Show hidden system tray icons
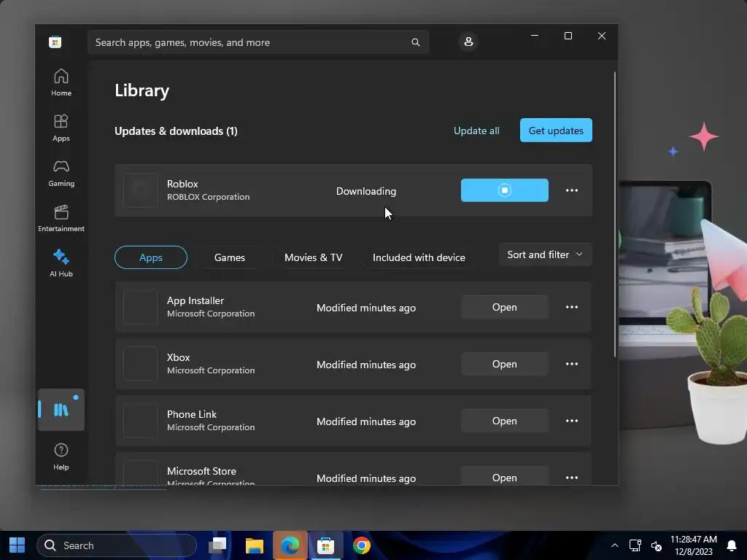Screen dimensions: 747x560 pyautogui.click(x=614, y=545)
